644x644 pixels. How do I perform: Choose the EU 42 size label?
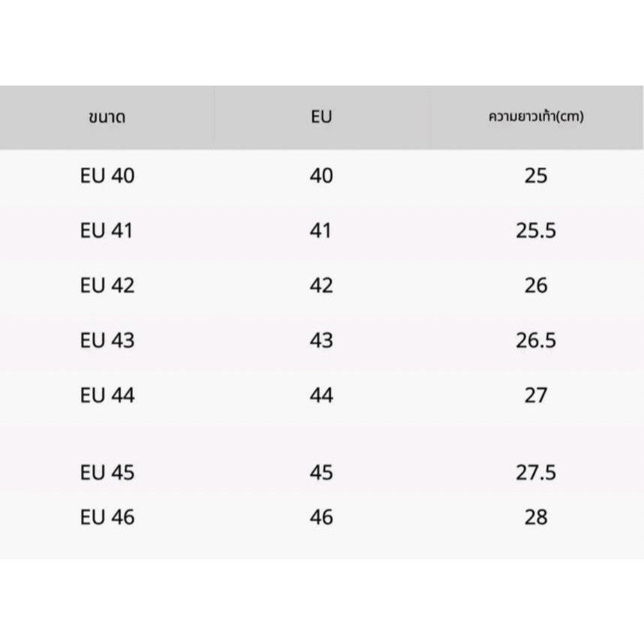(107, 285)
